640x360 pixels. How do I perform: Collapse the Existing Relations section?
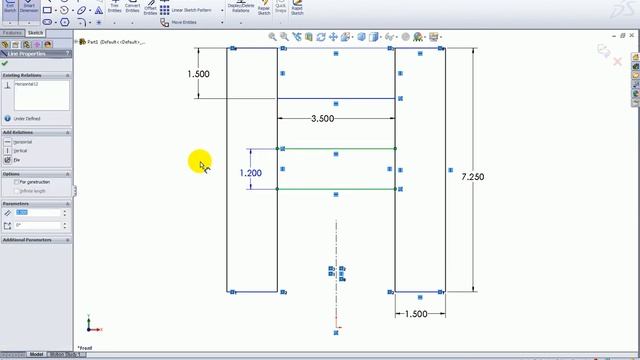tap(68, 76)
